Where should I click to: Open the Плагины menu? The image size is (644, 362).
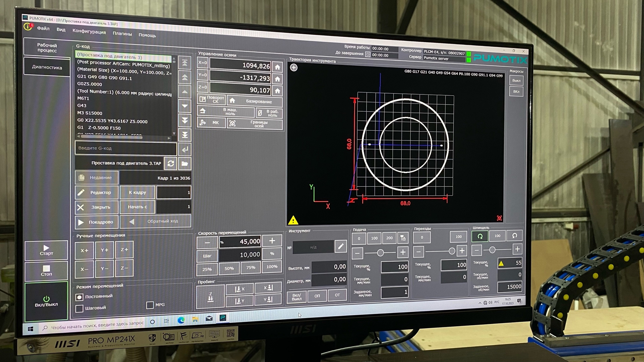pos(122,34)
